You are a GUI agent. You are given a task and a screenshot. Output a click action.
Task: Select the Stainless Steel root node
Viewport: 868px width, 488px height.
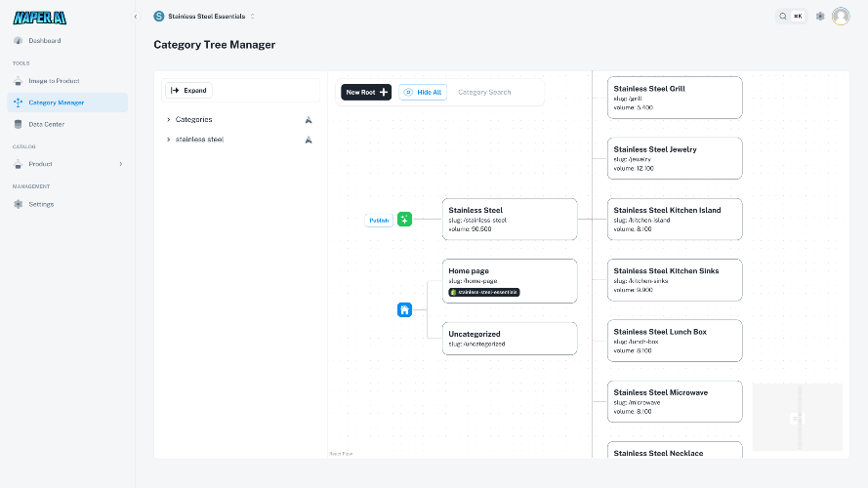pos(510,219)
